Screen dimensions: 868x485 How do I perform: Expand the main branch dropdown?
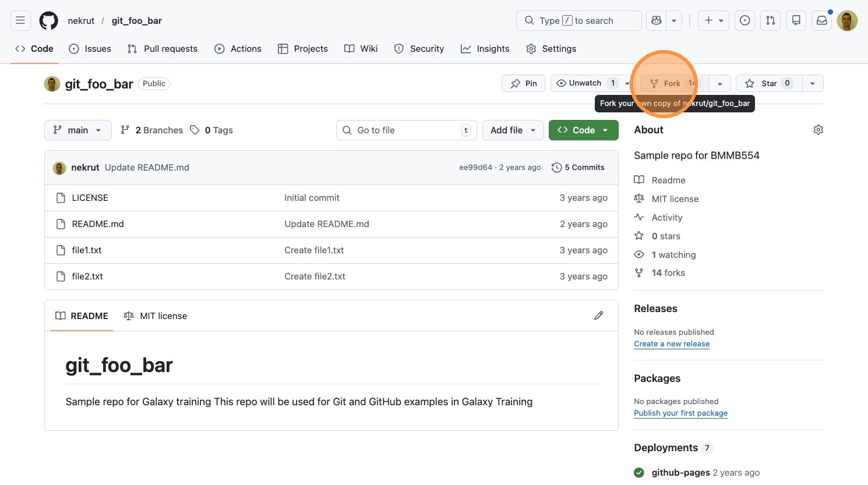tap(77, 130)
